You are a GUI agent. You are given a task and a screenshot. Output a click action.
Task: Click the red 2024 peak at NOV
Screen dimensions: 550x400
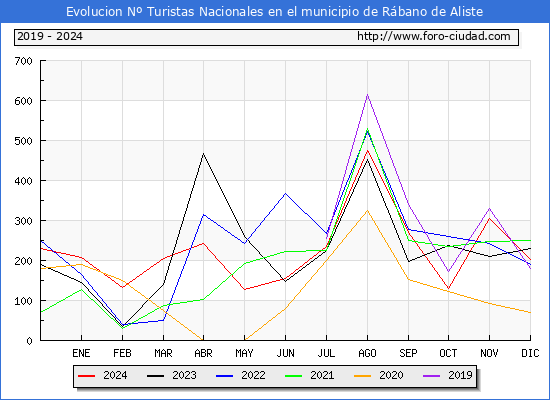(x=489, y=219)
